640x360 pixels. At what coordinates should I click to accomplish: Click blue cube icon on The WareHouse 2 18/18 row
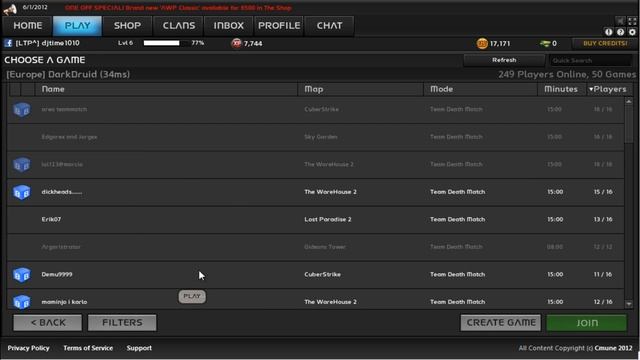(22, 164)
